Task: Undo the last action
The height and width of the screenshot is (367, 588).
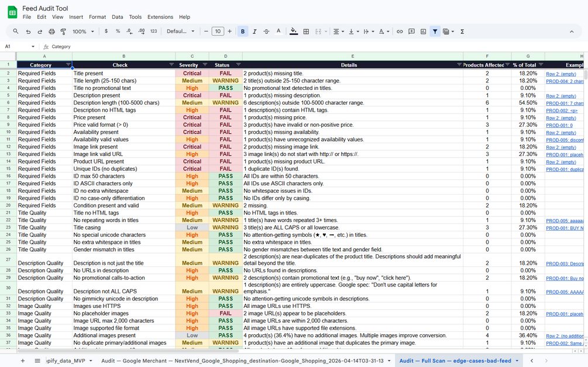Action: tap(28, 32)
